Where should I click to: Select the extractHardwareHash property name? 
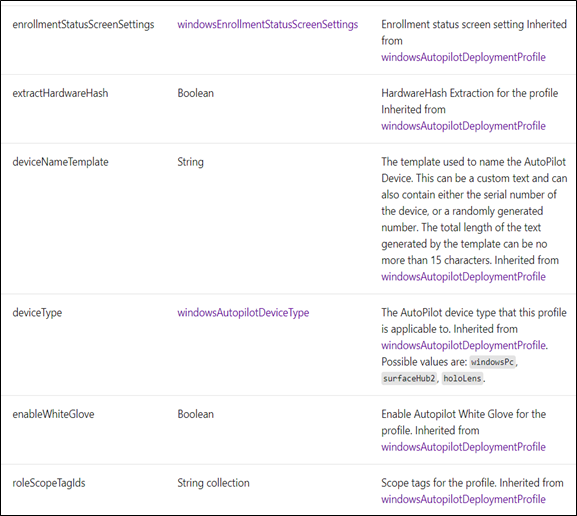coord(60,93)
